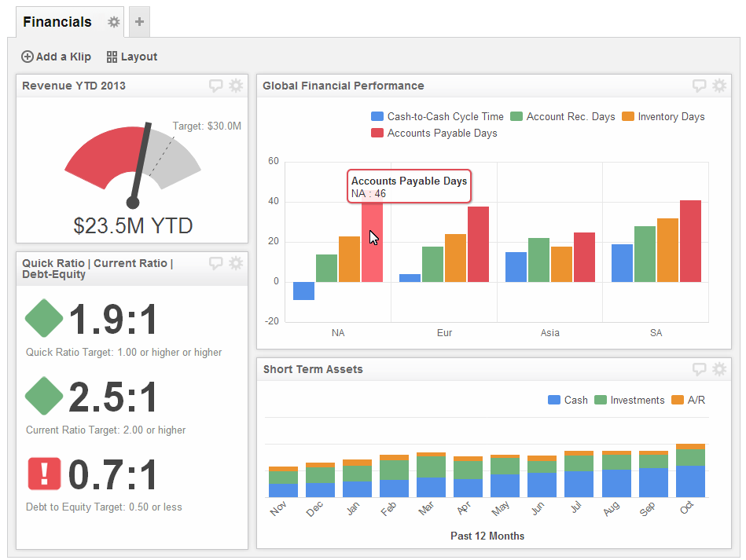Click the Add a Klip button
Image resolution: width=746 pixels, height=560 pixels.
click(56, 57)
